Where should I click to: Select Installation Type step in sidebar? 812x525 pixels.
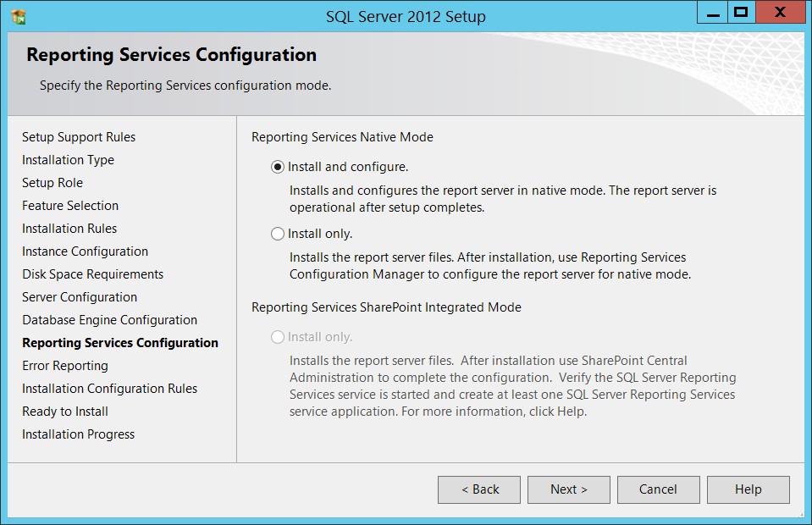[68, 160]
